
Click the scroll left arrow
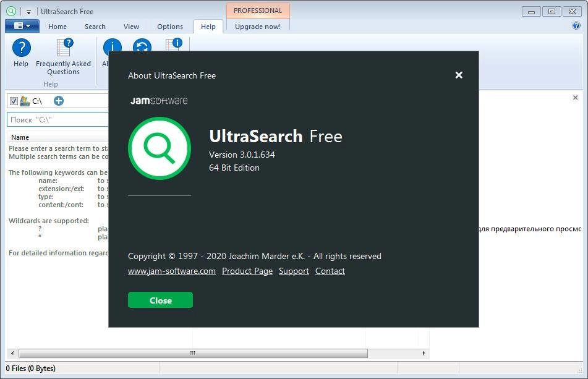12,353
